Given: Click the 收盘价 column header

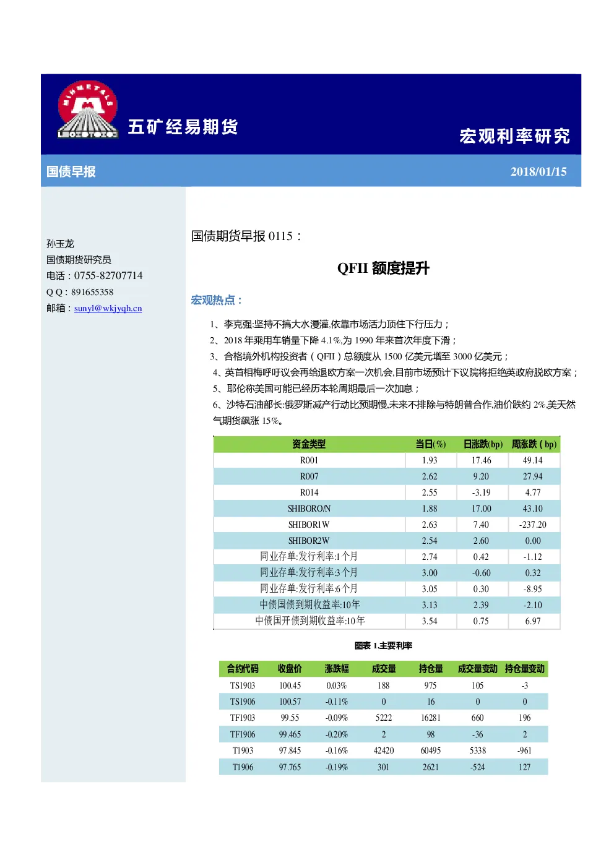Looking at the screenshot, I should (290, 669).
